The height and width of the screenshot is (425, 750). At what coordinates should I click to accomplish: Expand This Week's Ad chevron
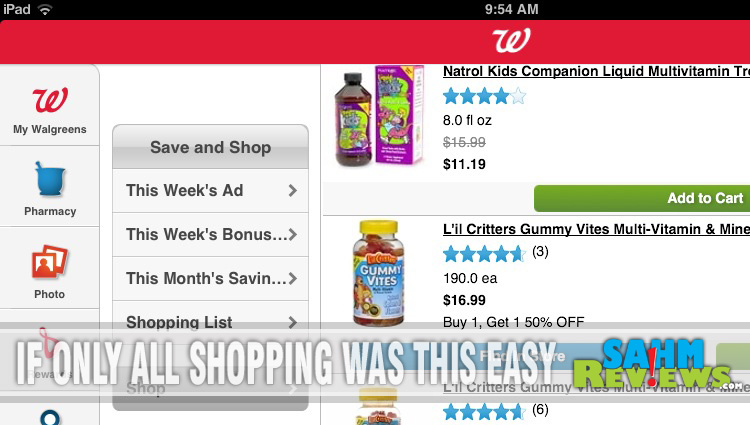coord(293,191)
